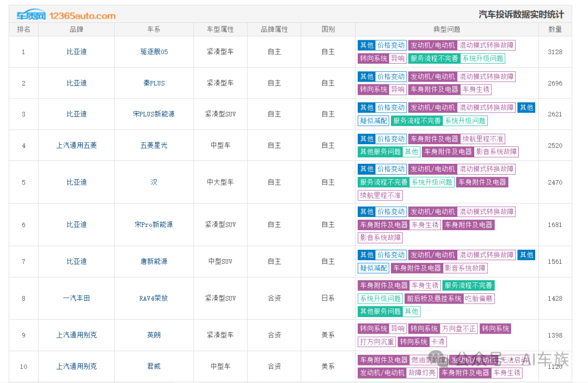This screenshot has width=588, height=383.
Task: Click 上汽通用别克 brand in the 英朗 row
Action: [77, 335]
